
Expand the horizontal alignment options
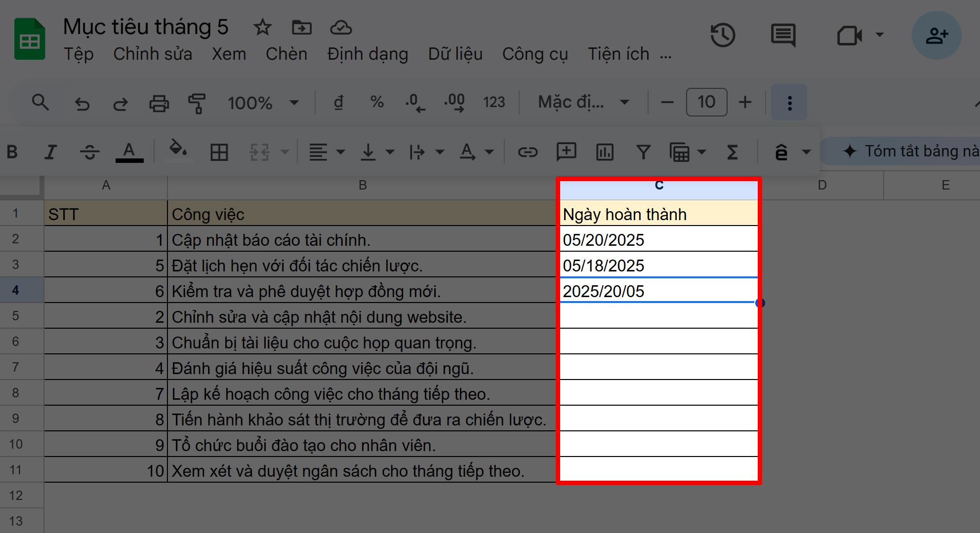click(340, 152)
